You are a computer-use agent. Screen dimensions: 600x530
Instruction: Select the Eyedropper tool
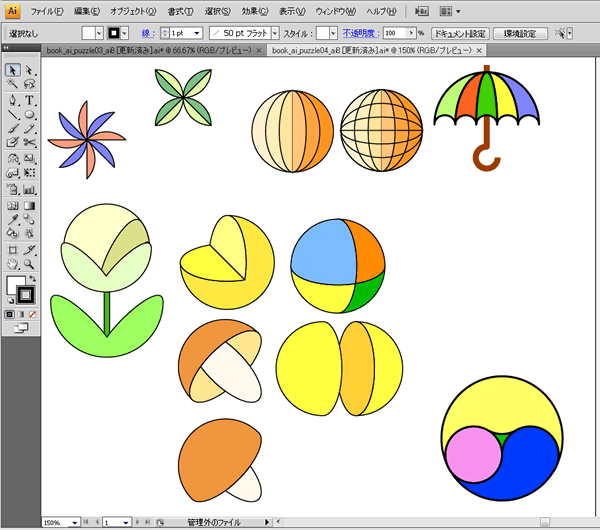pos(13,220)
